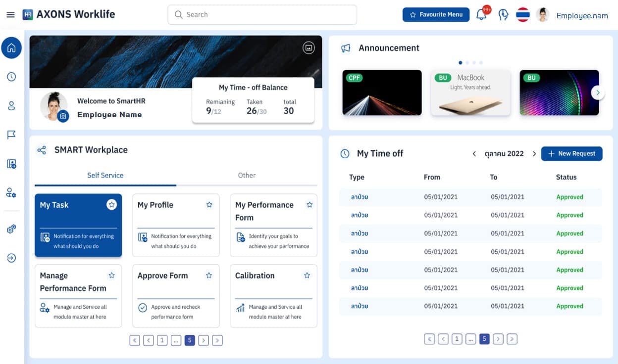
Task: Toggle favourite star on Calibration card
Action: pos(307,275)
